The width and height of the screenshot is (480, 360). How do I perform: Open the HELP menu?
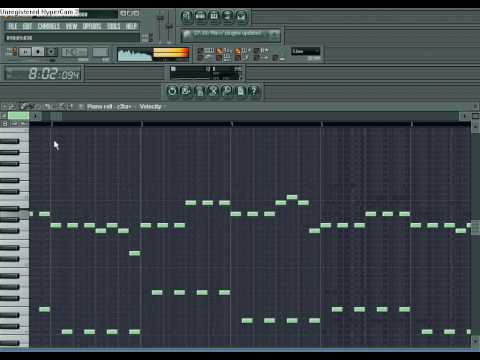tap(131, 26)
